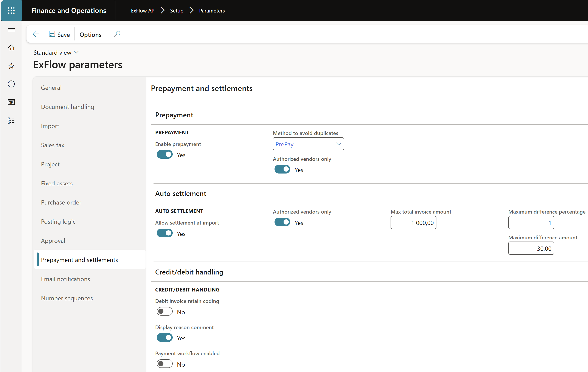Click the back arrow icon
Screen dimensions: 588x372
36,34
